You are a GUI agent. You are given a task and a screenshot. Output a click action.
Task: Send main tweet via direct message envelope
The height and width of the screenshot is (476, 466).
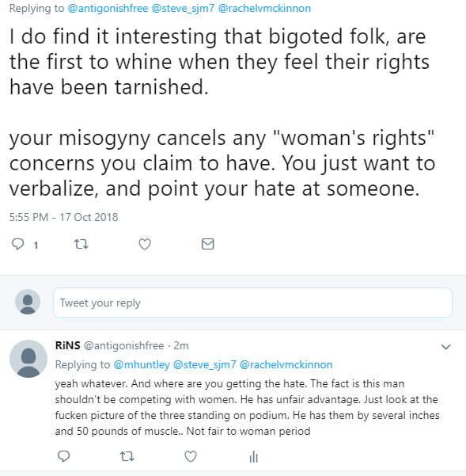(208, 244)
